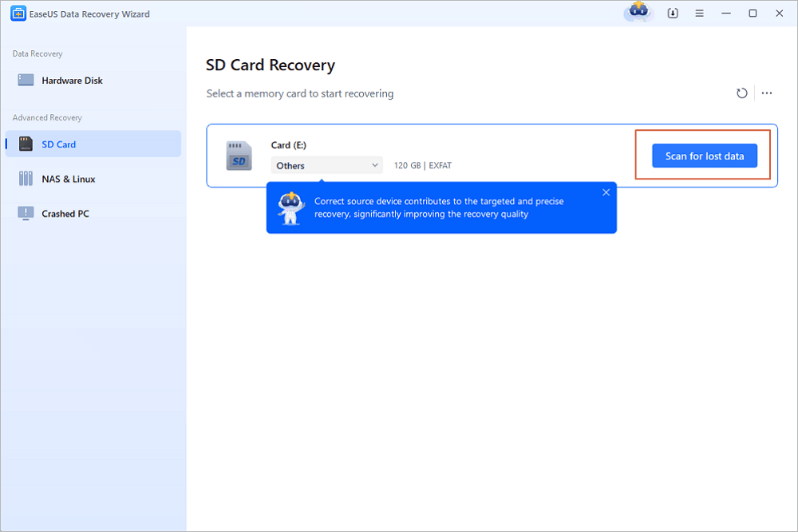Click the robot avatar icon in title bar
The width and height of the screenshot is (798, 532).
(638, 12)
